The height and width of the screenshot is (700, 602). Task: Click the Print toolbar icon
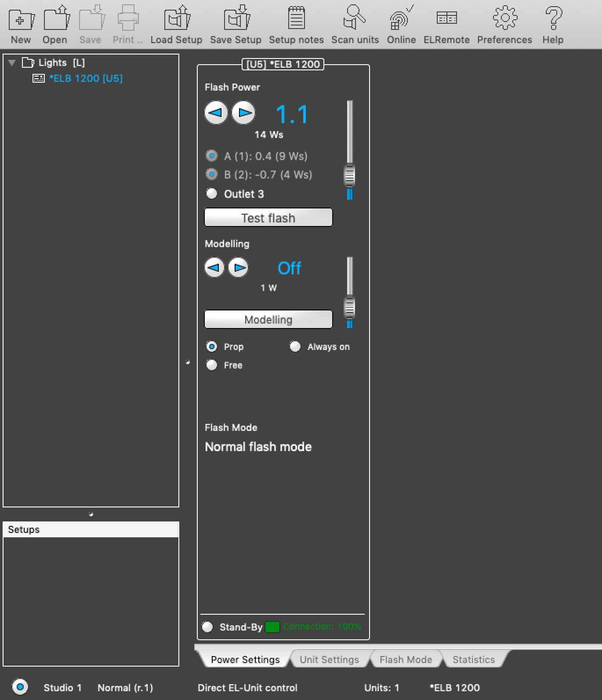[x=128, y=18]
